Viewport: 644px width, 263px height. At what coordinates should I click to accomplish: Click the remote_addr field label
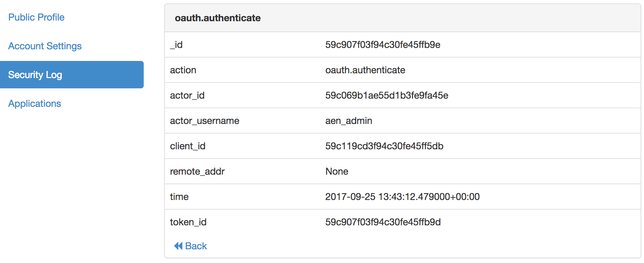tap(197, 171)
